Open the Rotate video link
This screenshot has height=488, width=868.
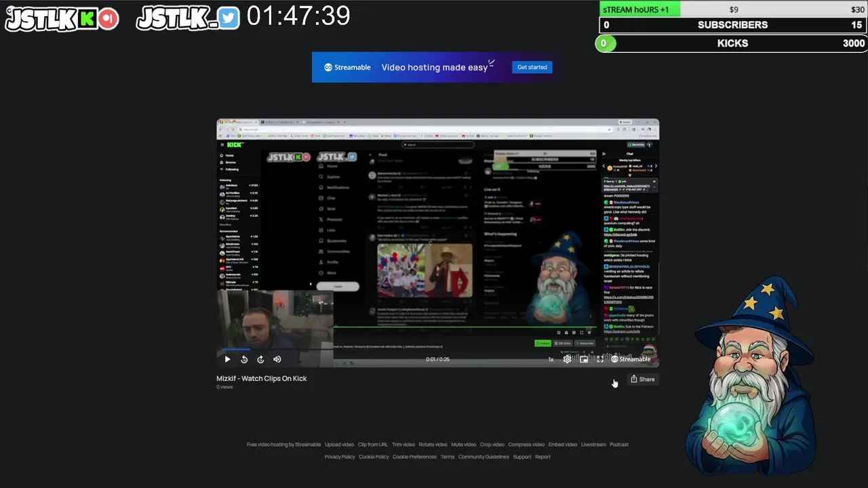point(433,445)
